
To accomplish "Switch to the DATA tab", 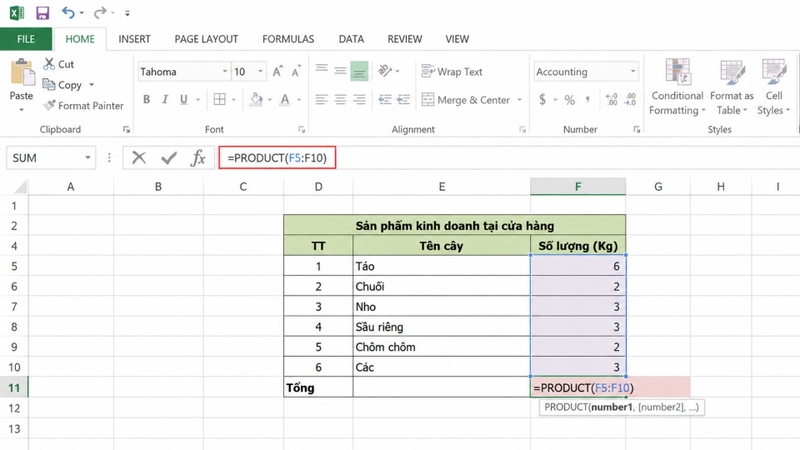I will 351,39.
